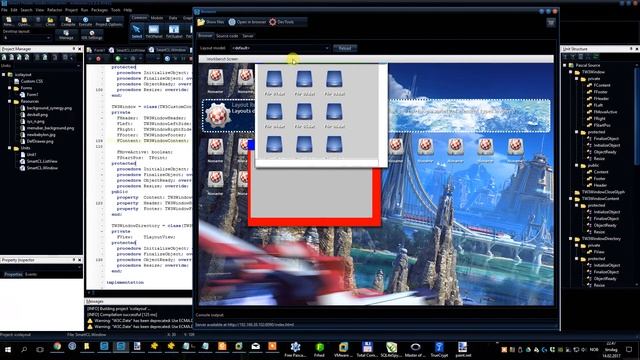The width and height of the screenshot is (640, 360).
Task: Open Total Commander from the taskbar
Action: [367, 349]
